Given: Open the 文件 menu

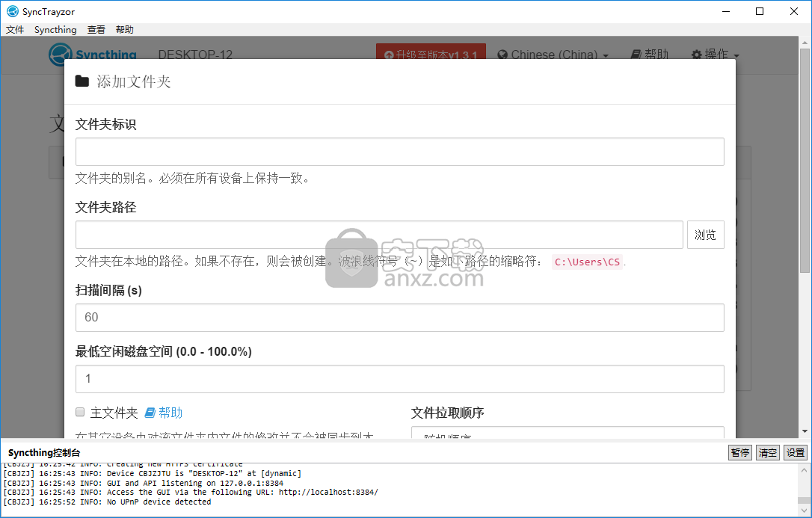Looking at the screenshot, I should 15,29.
